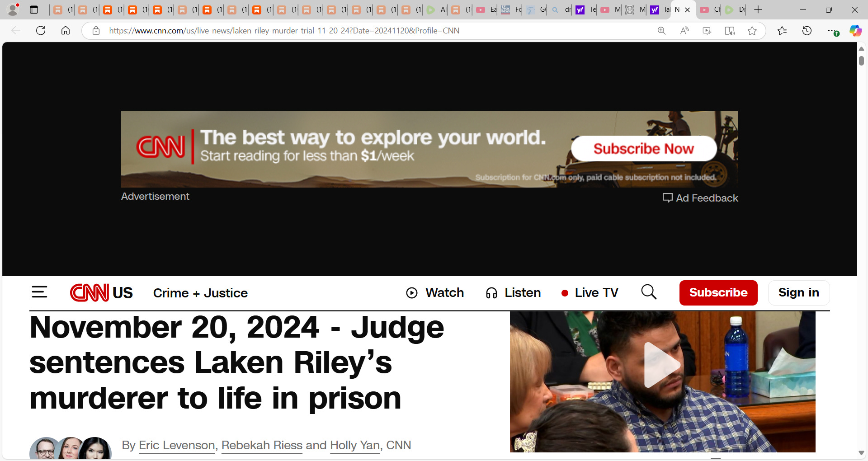Open the Favorites list

(x=782, y=30)
